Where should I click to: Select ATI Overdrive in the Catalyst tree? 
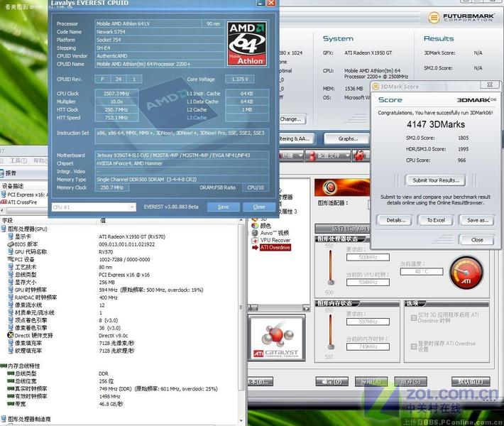coord(275,247)
